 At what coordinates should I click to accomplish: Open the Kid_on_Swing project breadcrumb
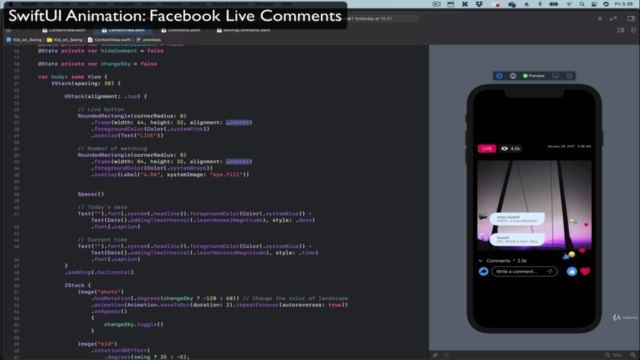[24, 40]
